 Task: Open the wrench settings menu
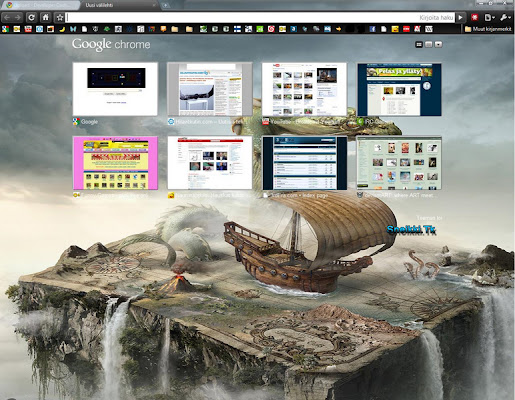point(505,17)
